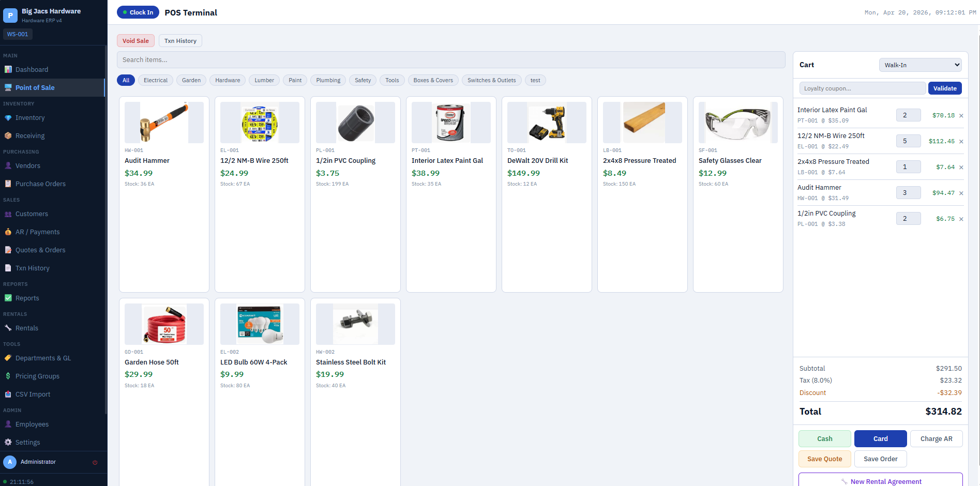The width and height of the screenshot is (980, 486).
Task: Select the All category filter
Action: click(126, 80)
